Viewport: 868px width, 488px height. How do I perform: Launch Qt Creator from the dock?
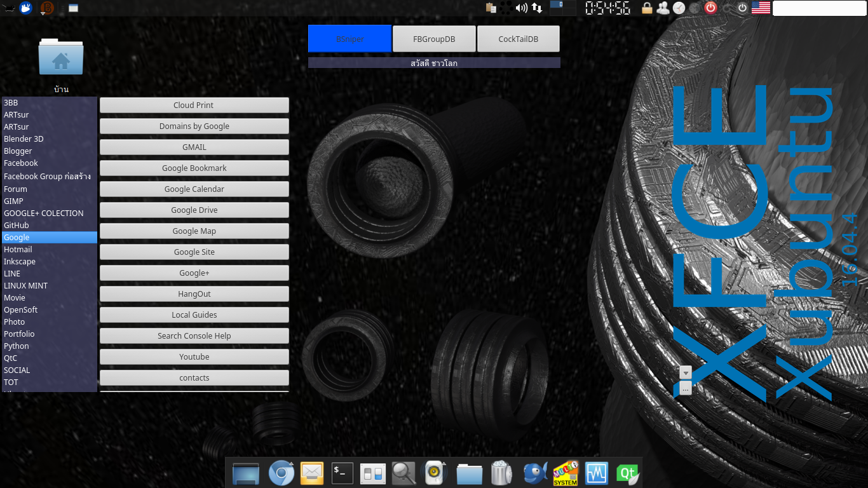pyautogui.click(x=627, y=473)
